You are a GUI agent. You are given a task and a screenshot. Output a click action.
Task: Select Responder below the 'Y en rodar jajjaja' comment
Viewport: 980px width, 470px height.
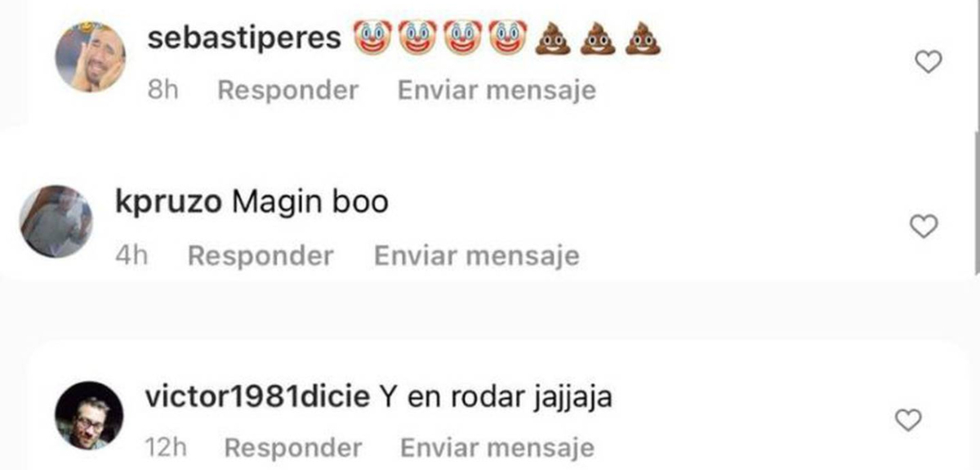[x=292, y=448]
